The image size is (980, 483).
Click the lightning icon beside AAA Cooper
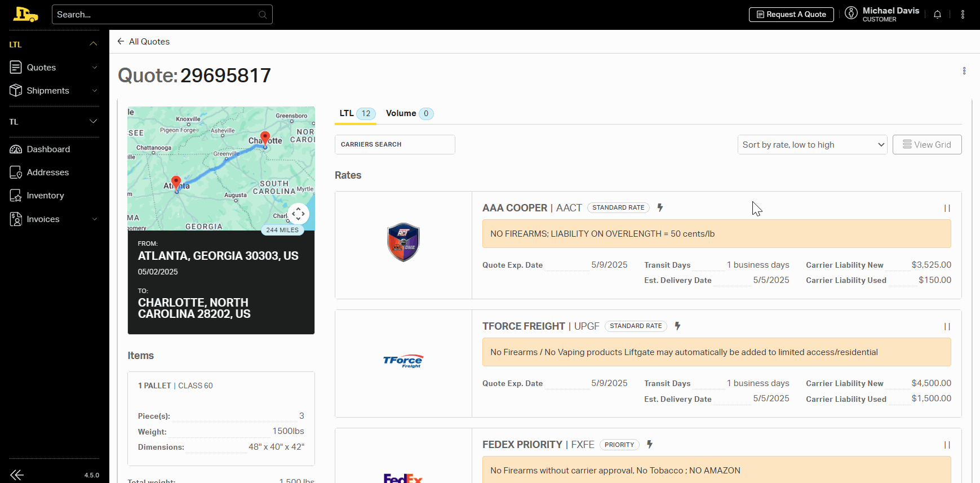click(x=660, y=207)
